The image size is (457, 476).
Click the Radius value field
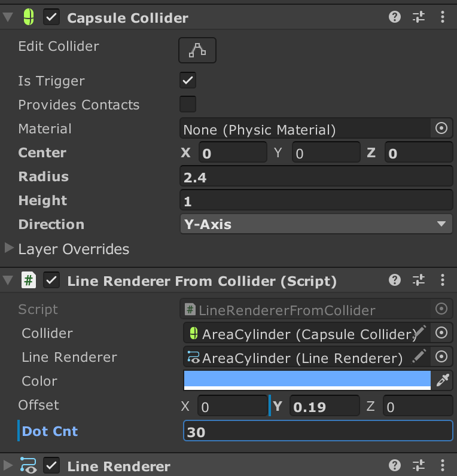point(316,176)
